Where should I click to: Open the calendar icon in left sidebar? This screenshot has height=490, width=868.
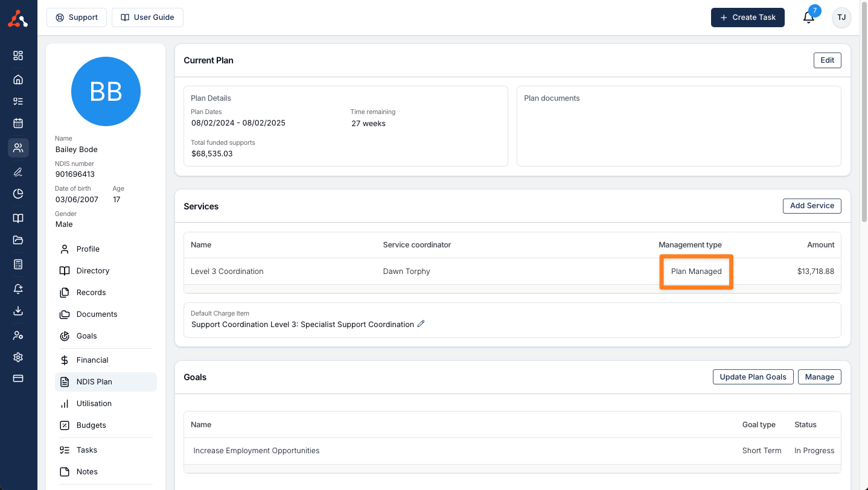point(18,123)
